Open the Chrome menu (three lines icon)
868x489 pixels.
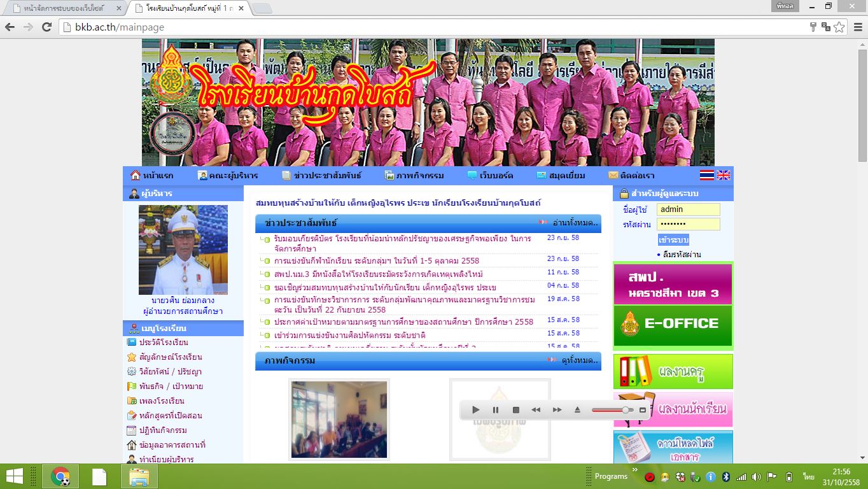[x=857, y=27]
